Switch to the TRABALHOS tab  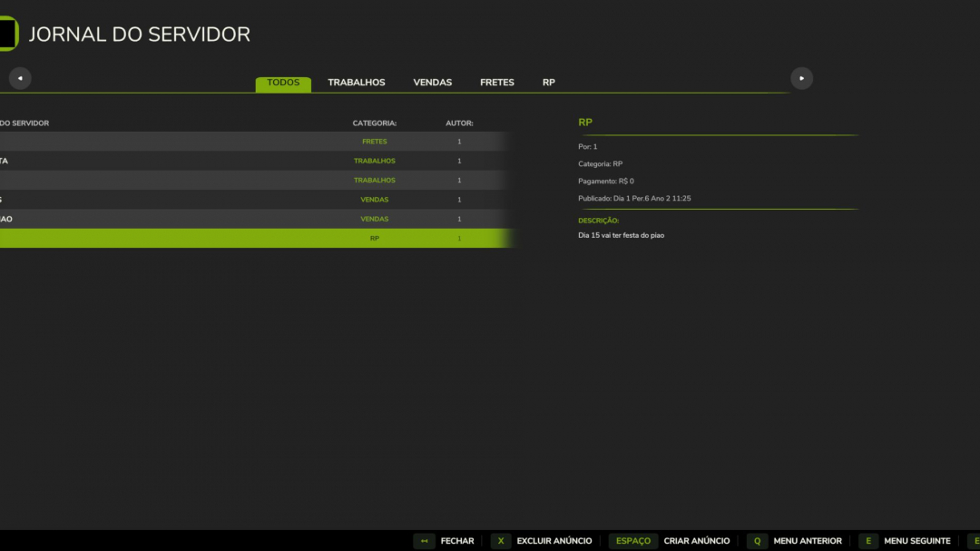coord(357,83)
